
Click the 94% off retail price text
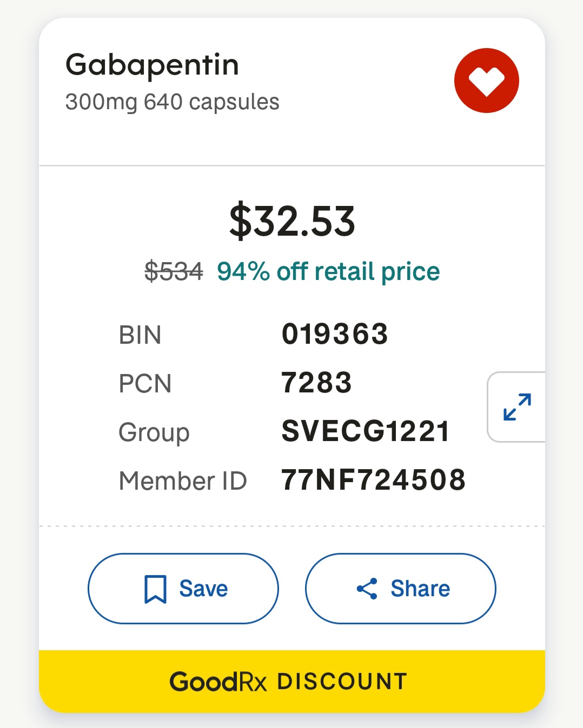tap(328, 271)
